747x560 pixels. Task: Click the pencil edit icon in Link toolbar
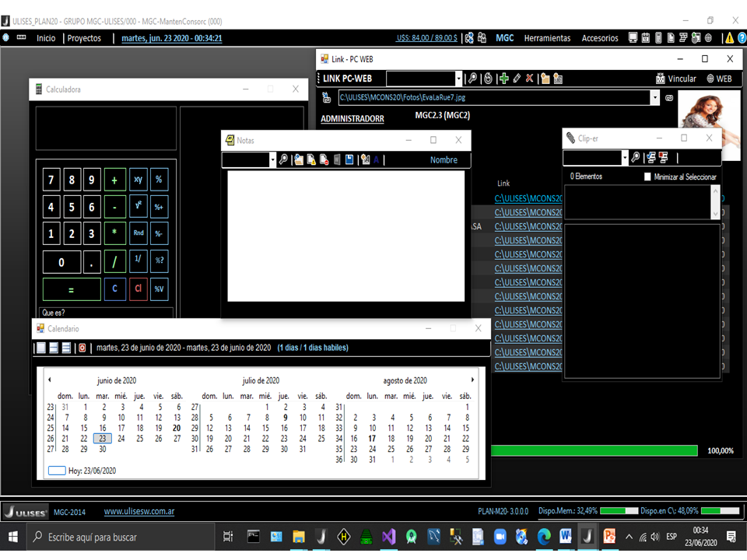pos(517,79)
